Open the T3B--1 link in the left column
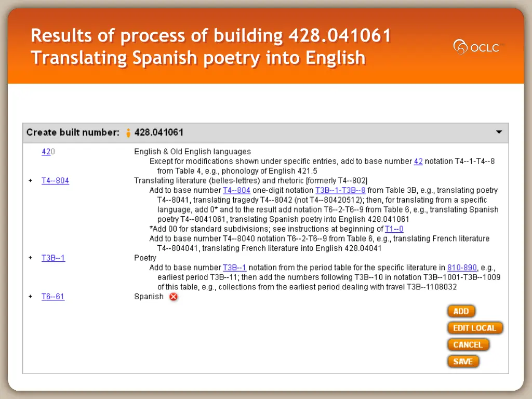532x399 pixels. (53, 258)
